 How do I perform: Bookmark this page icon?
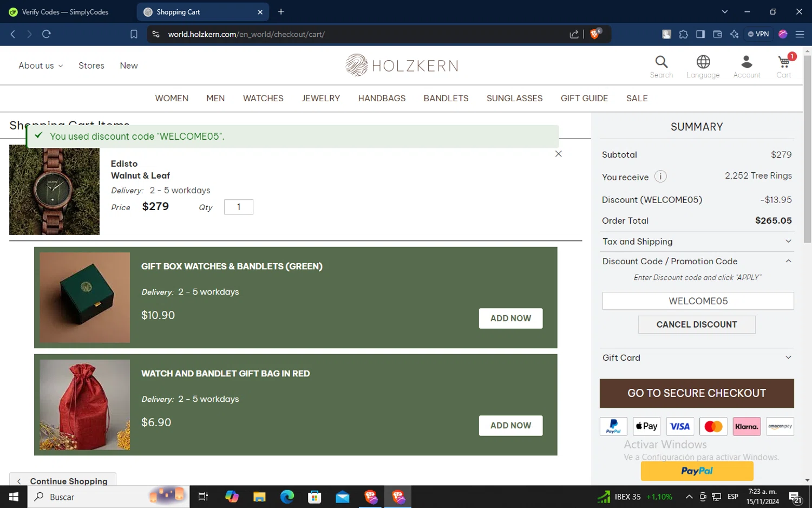pos(134,34)
